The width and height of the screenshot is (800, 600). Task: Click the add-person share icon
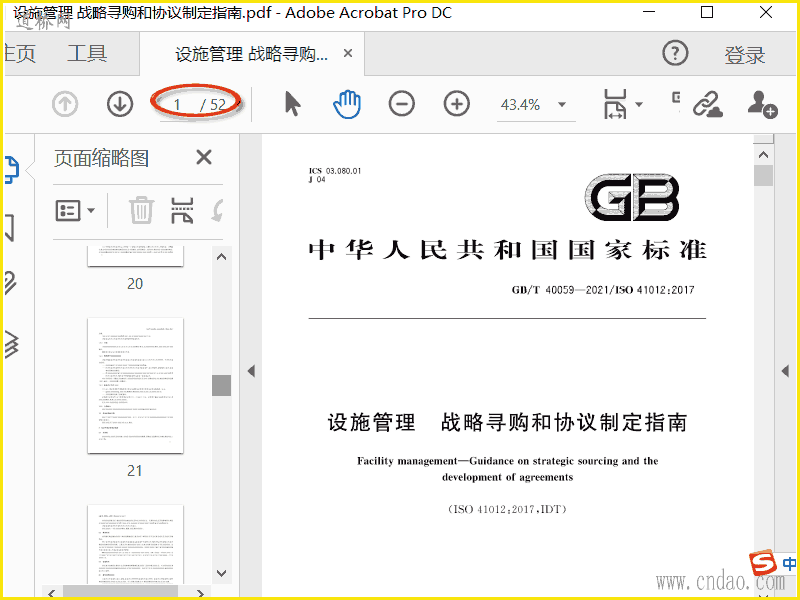point(762,104)
